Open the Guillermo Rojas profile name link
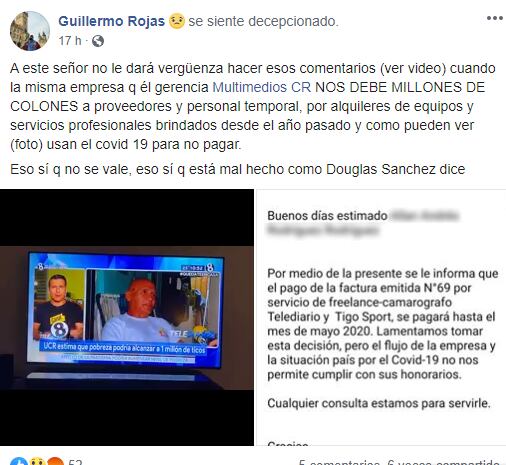The height and width of the screenshot is (465, 506). 111,21
